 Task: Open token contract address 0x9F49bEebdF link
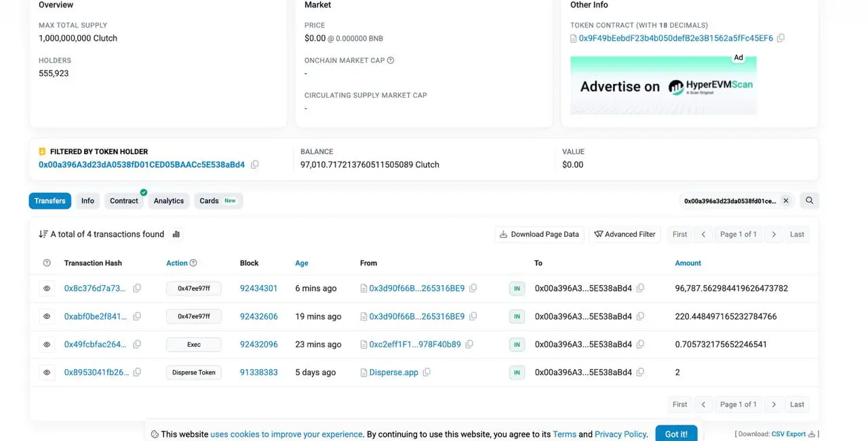pos(675,39)
